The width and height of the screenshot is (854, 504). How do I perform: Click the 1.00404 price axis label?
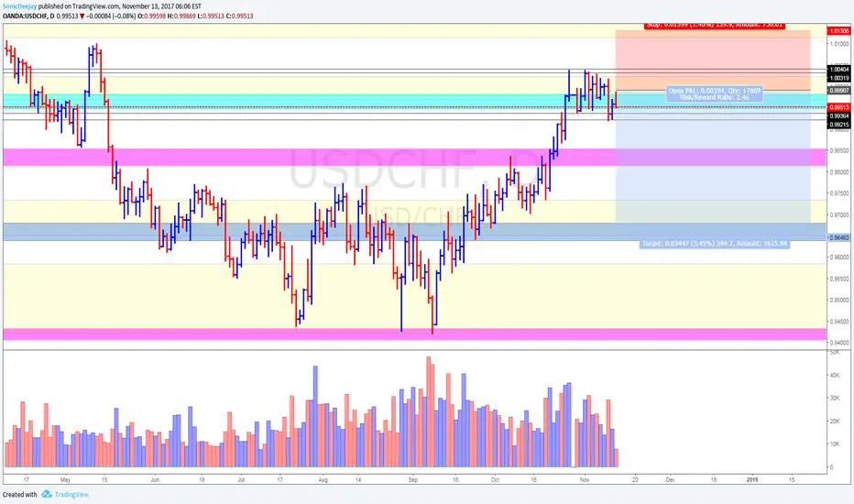coord(839,70)
